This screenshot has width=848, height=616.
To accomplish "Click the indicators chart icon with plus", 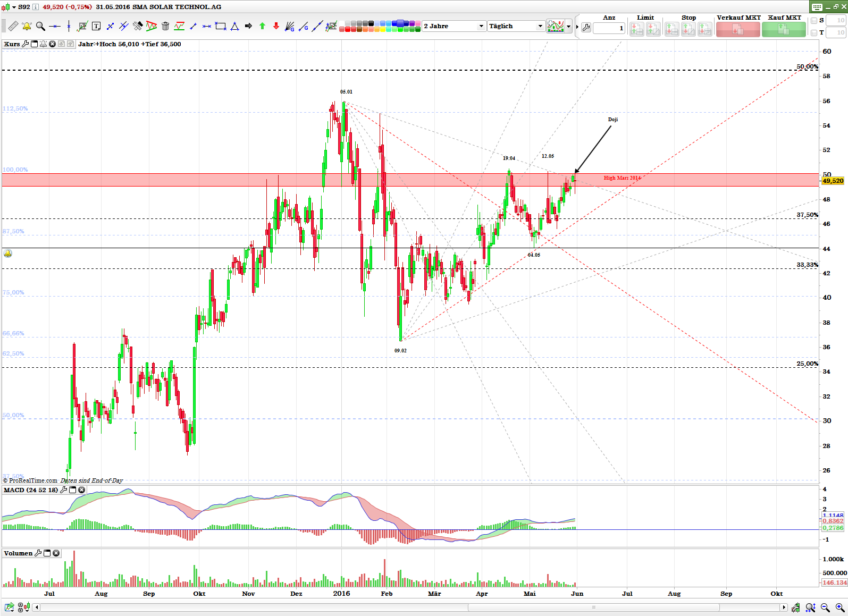I will 556,26.
